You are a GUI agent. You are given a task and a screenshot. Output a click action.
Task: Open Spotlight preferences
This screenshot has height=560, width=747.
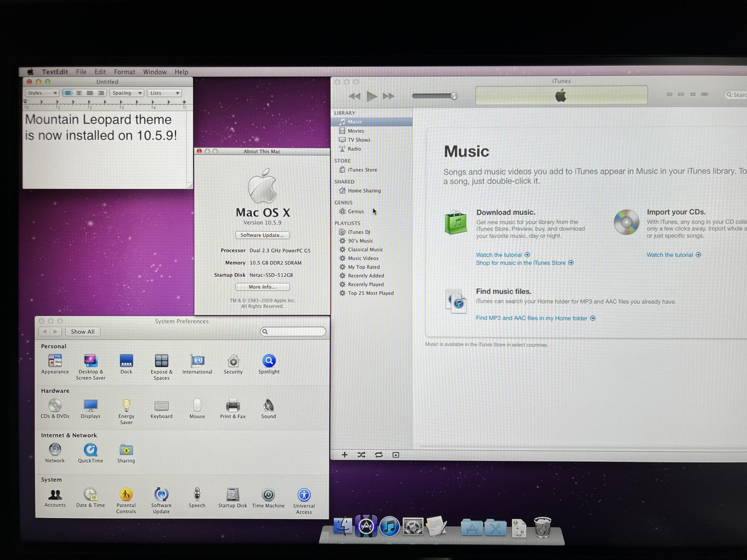[x=269, y=364]
